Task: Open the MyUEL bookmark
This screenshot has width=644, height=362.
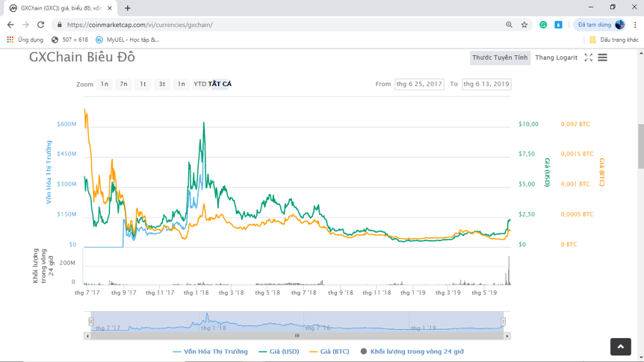Action: [x=127, y=40]
